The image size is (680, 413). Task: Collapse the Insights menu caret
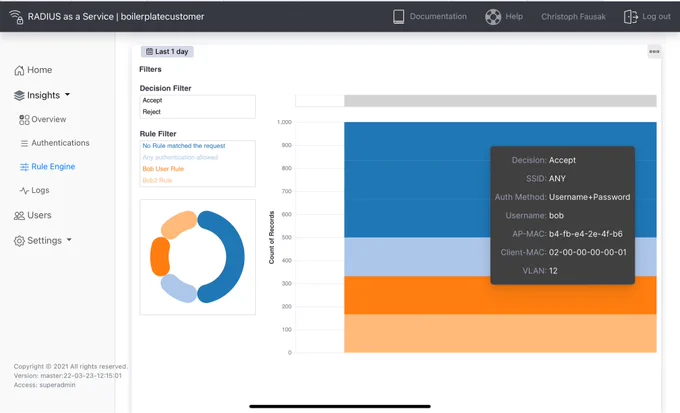(67, 94)
